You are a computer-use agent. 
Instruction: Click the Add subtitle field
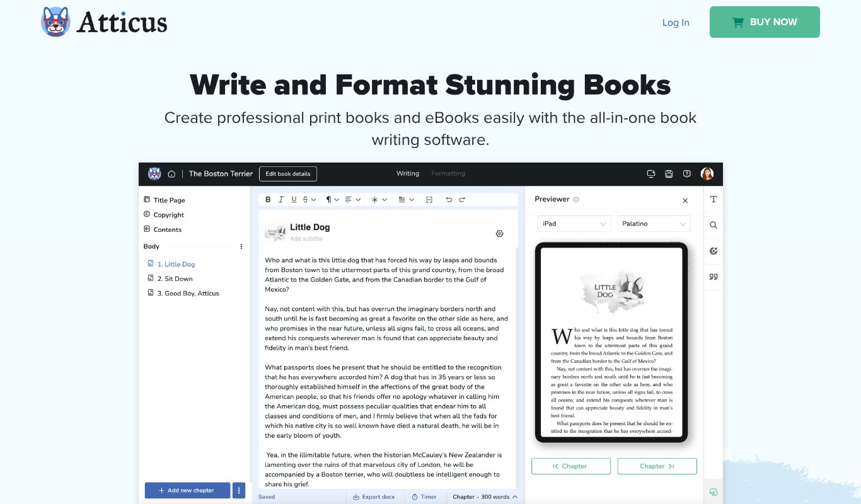(x=306, y=239)
